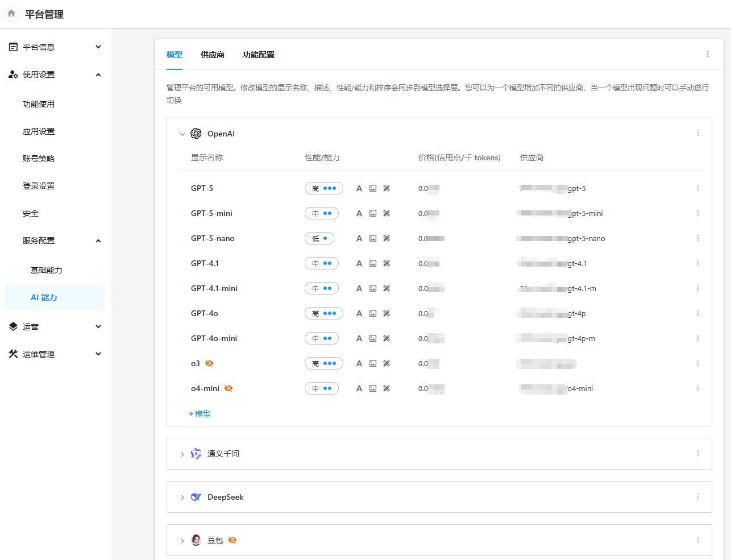Open the more options menu for GPT-4.1
The height and width of the screenshot is (560, 731).
coord(697,263)
